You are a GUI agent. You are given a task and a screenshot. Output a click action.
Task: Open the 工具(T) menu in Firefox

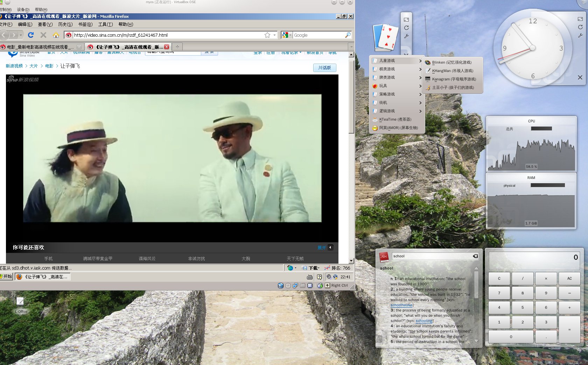pyautogui.click(x=105, y=24)
